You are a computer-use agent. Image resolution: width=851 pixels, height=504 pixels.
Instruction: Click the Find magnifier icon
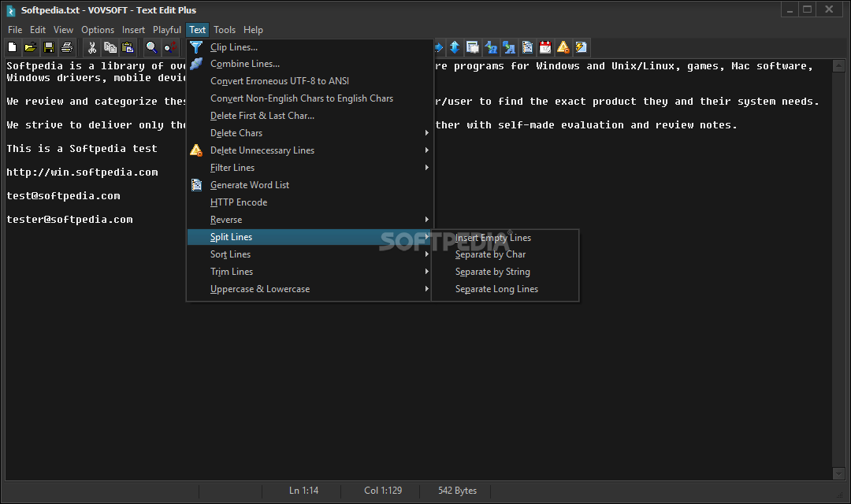pos(151,48)
